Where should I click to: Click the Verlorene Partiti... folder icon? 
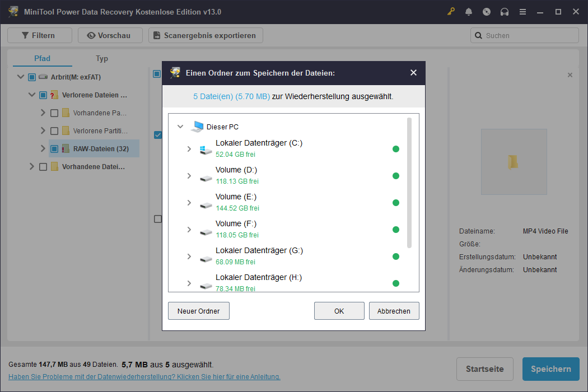[66, 130]
